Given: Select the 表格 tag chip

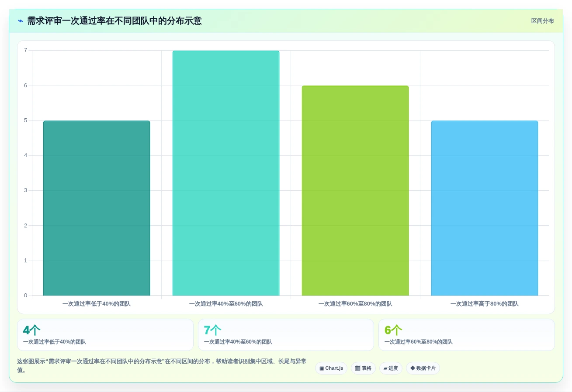Looking at the screenshot, I should click(363, 368).
